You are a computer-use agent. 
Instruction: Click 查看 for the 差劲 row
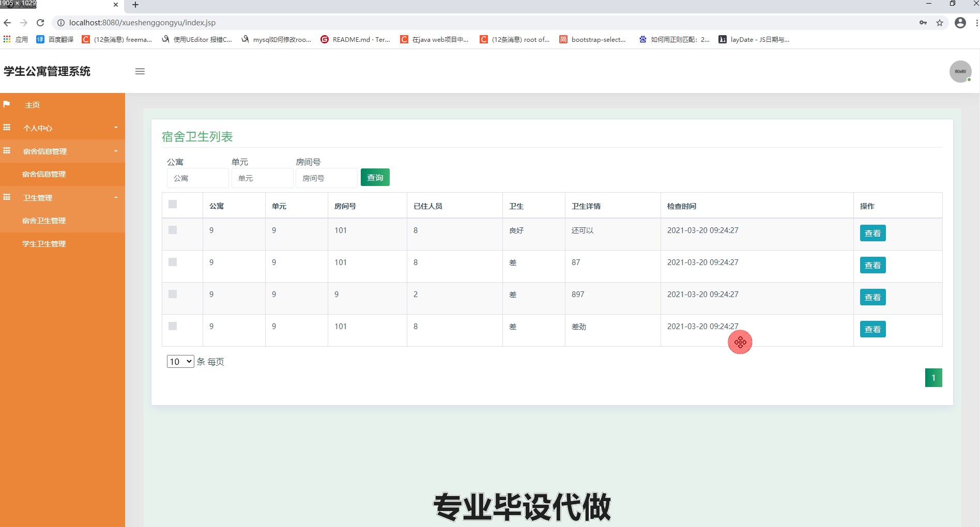872,329
